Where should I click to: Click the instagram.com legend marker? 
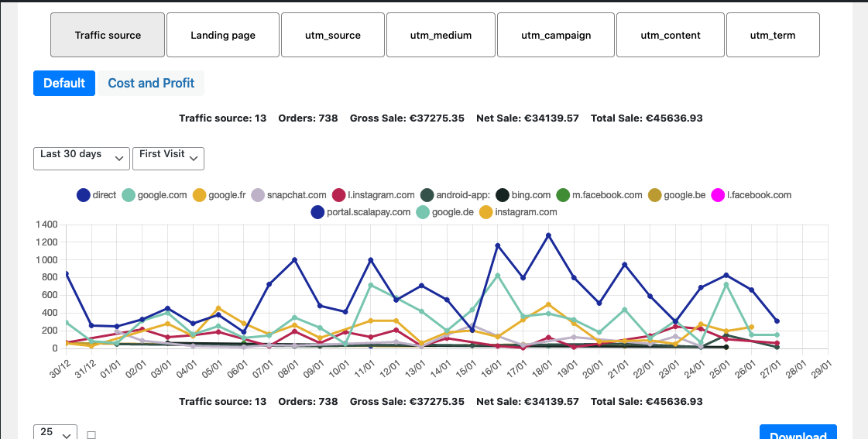[486, 211]
